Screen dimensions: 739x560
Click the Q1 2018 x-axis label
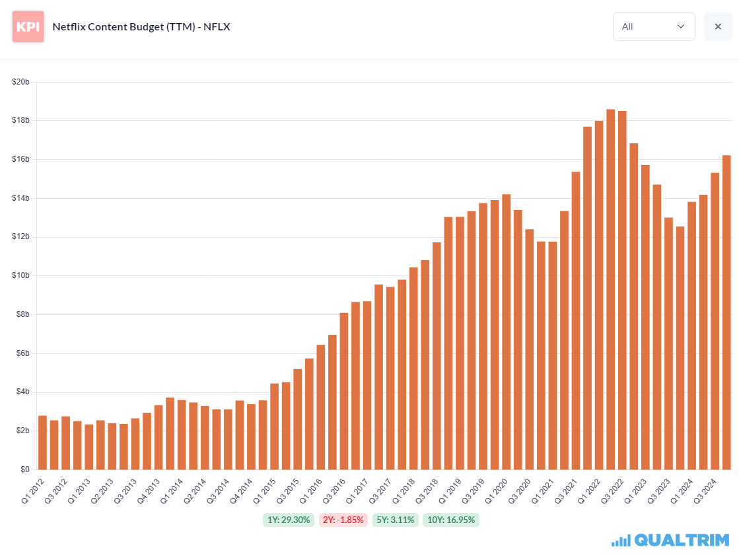[x=404, y=491]
